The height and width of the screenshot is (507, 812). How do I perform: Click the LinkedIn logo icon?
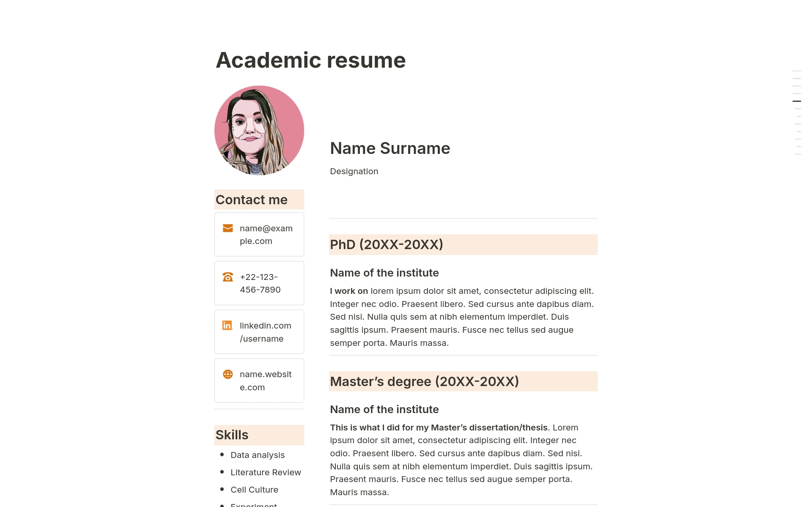pyautogui.click(x=228, y=326)
